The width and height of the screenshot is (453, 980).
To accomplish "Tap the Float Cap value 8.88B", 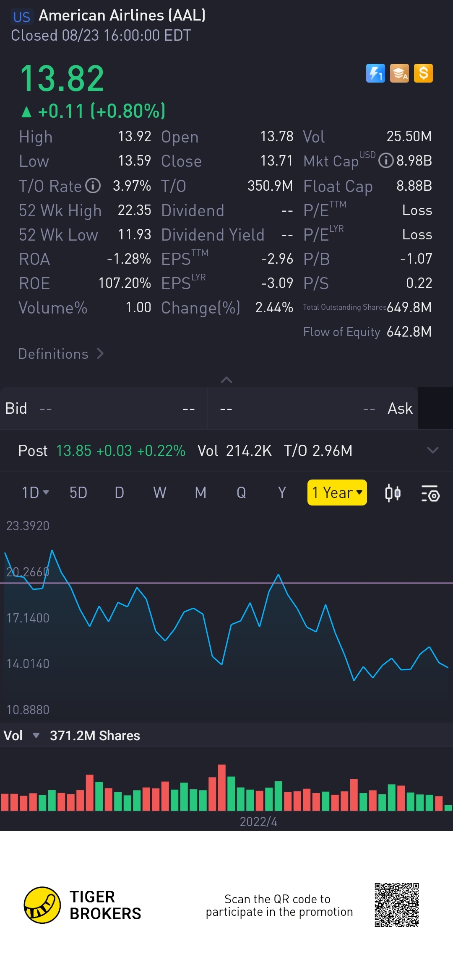I will (x=414, y=186).
